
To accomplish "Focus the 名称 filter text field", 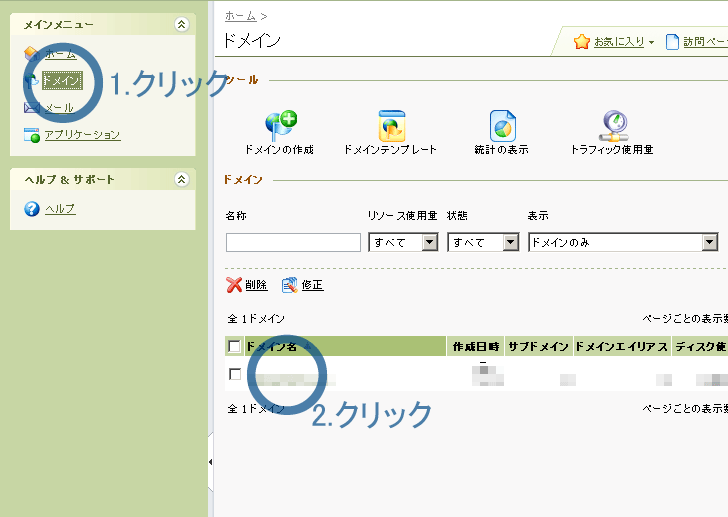I will [x=293, y=242].
